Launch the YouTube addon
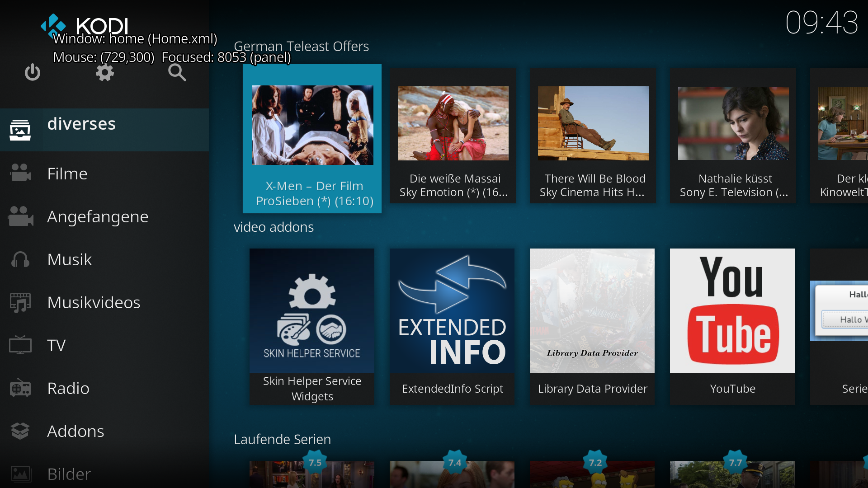This screenshot has width=868, height=488. [732, 326]
